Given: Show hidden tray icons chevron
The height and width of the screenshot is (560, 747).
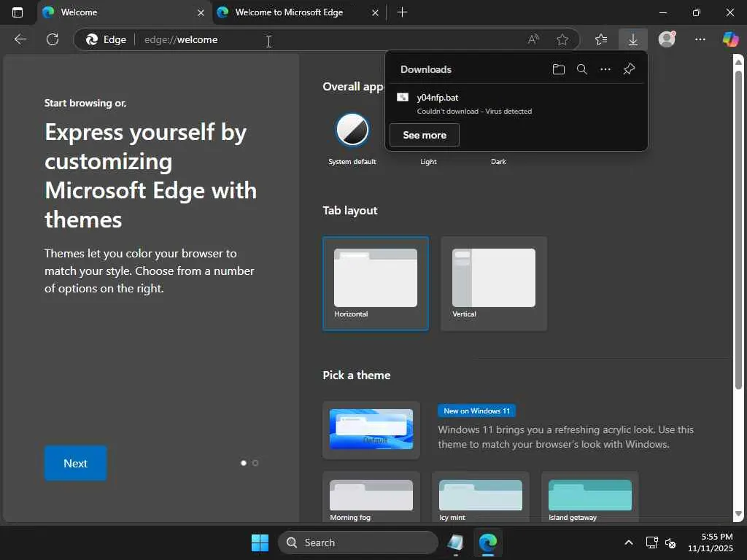Looking at the screenshot, I should coord(629,542).
